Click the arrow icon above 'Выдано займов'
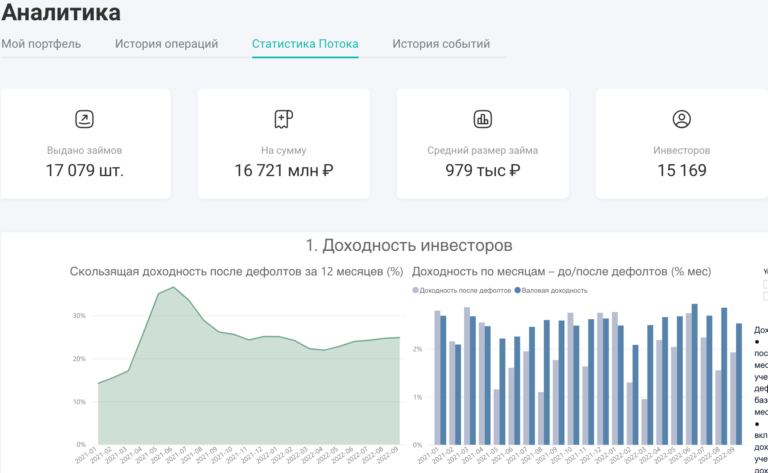This screenshot has width=768, height=473. [x=85, y=119]
